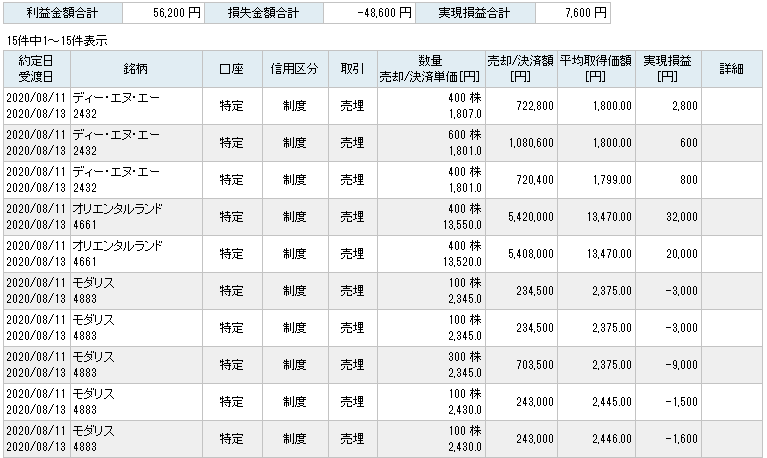Click the 口座 column header

(x=232, y=69)
